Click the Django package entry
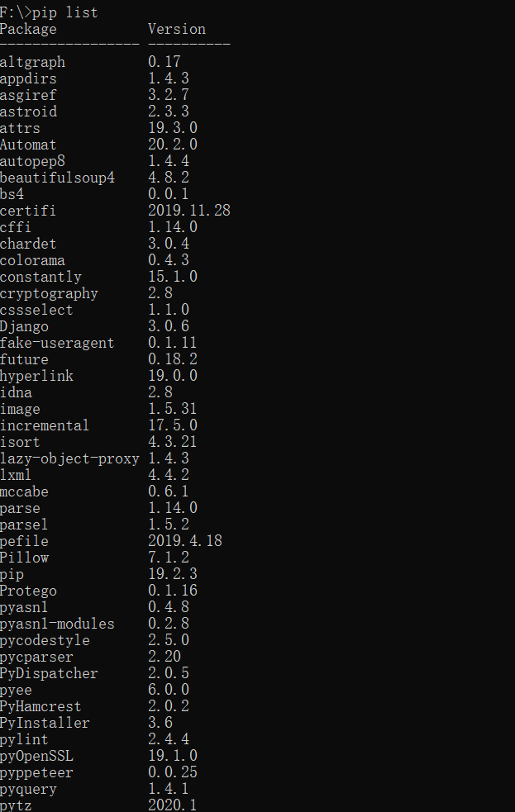The width and height of the screenshot is (515, 812). [24, 327]
